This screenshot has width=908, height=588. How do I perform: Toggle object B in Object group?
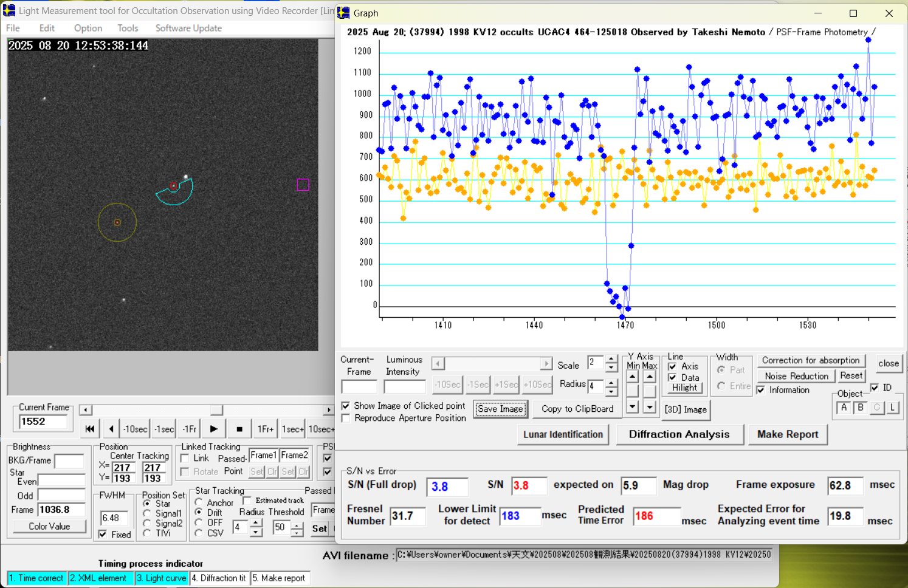coord(861,408)
